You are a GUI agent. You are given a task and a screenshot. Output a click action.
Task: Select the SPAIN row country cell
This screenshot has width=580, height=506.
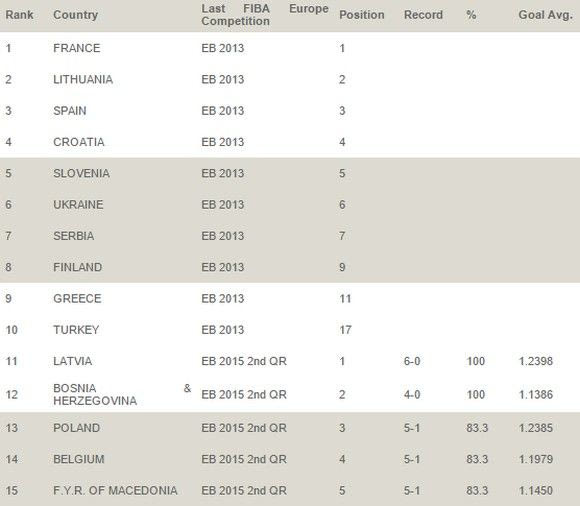[x=70, y=111]
